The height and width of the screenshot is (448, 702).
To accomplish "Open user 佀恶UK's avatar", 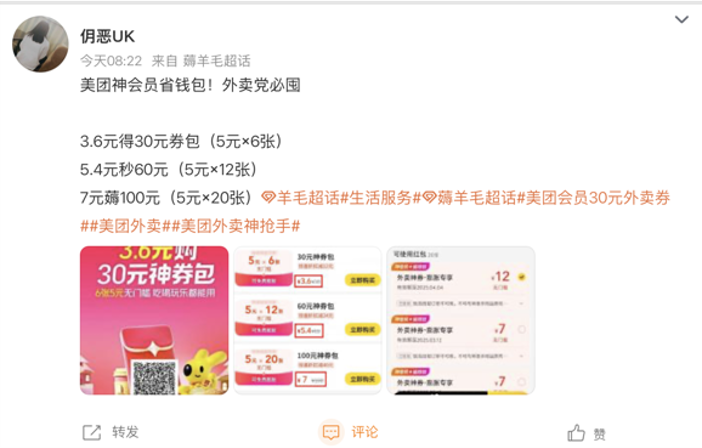I will 40,44.
